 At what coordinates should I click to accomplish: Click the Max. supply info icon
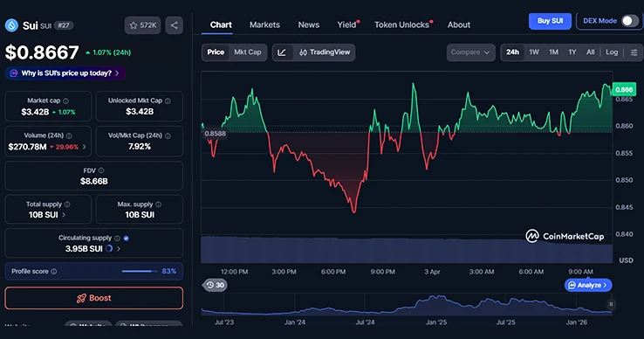(158, 204)
